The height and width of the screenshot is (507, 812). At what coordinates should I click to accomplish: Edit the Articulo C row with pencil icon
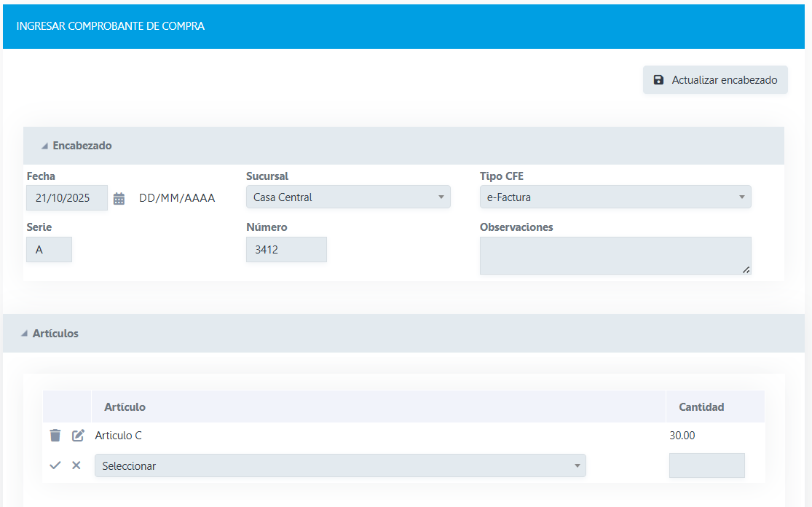coord(78,436)
